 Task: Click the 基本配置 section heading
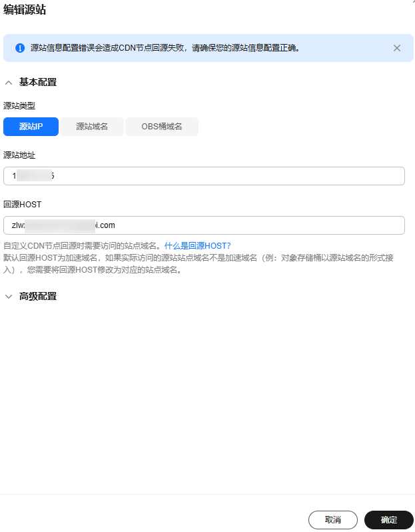[x=37, y=82]
